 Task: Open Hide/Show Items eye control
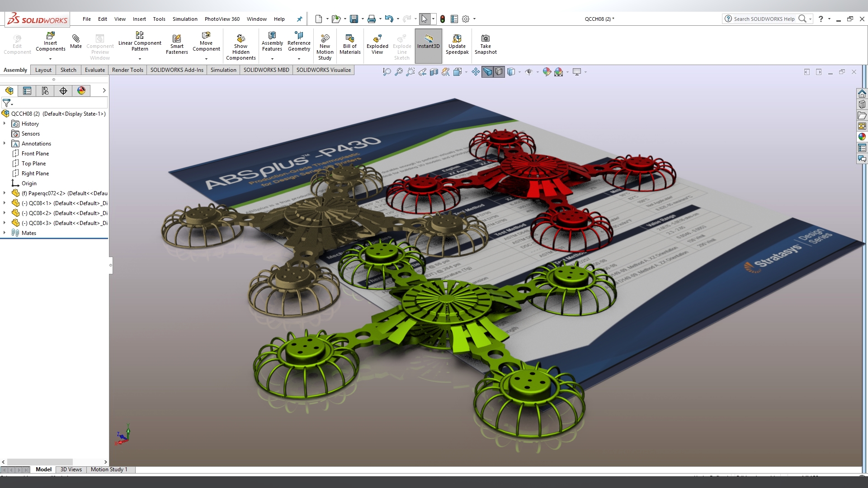click(x=529, y=72)
